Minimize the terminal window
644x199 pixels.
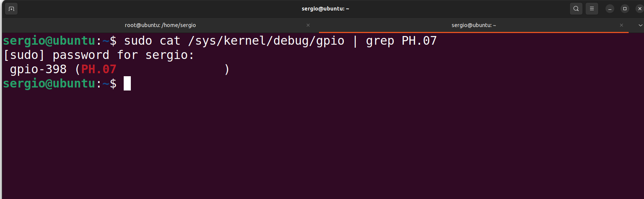pos(610,9)
